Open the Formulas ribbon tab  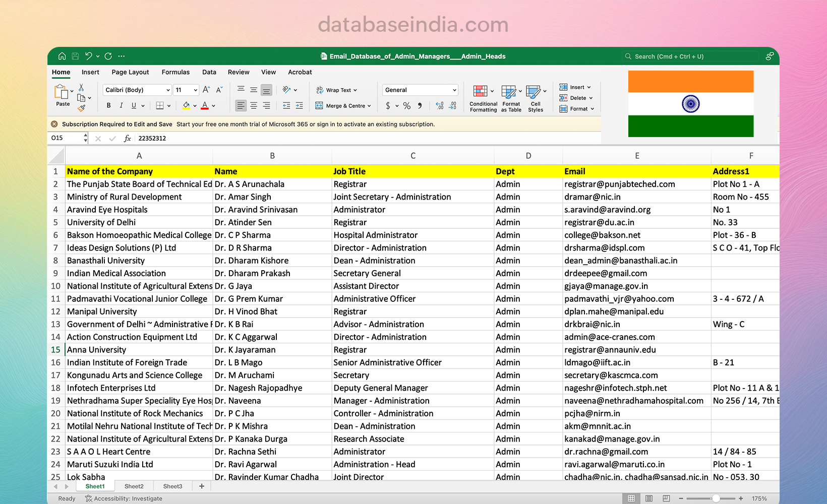175,72
